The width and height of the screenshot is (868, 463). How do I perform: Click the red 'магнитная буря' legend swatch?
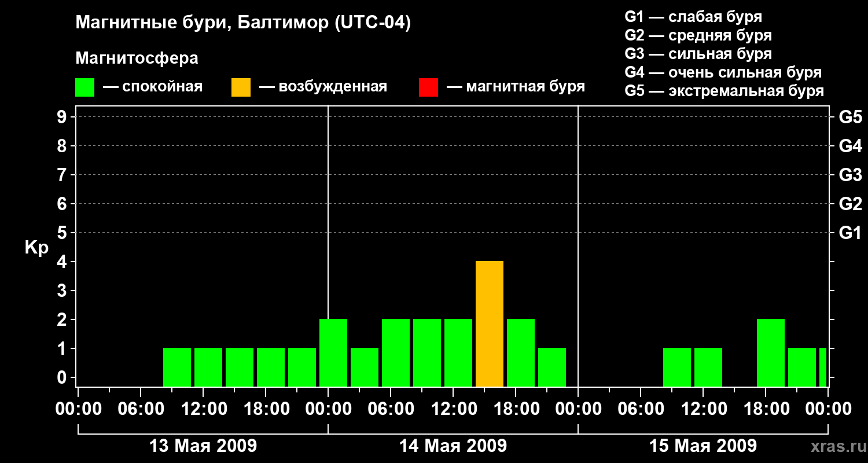tap(428, 87)
